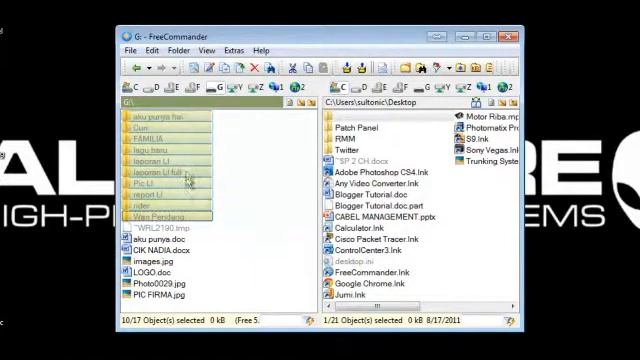Open the Help menu

pos(261,51)
